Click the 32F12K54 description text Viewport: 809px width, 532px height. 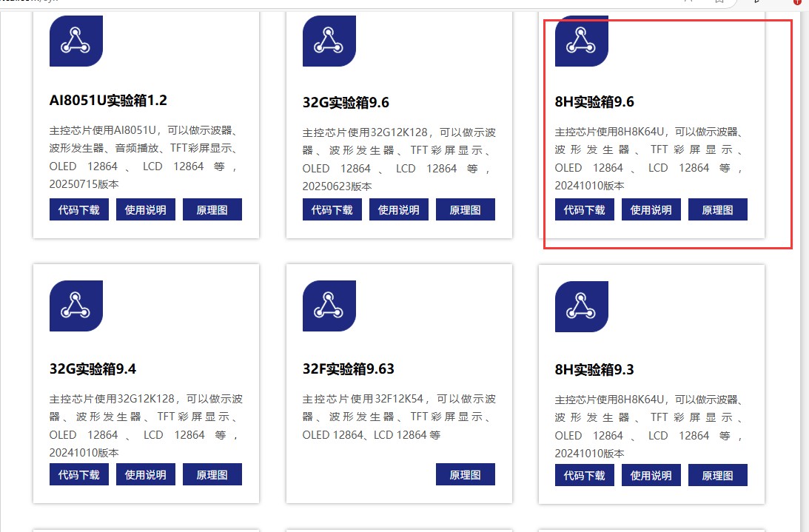[x=399, y=417]
